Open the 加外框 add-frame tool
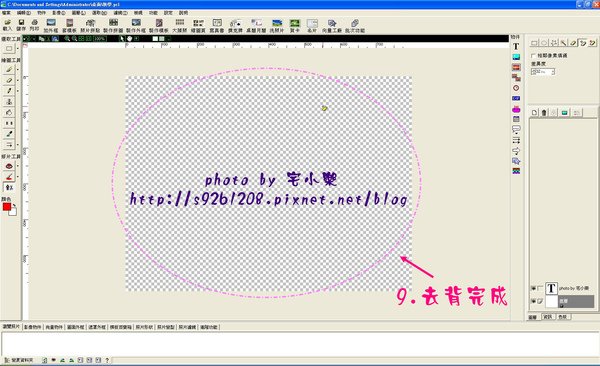600x366 pixels. point(51,26)
